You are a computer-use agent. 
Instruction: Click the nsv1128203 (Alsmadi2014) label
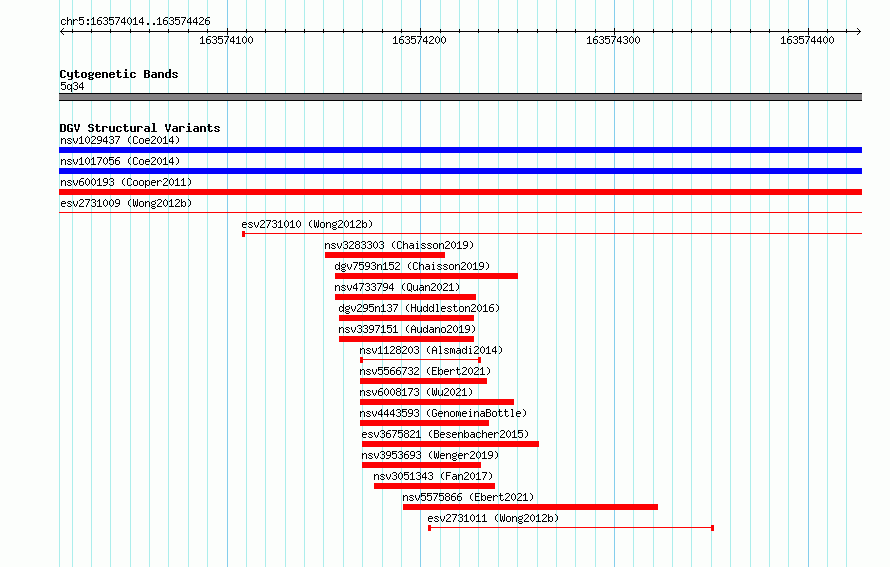(431, 350)
